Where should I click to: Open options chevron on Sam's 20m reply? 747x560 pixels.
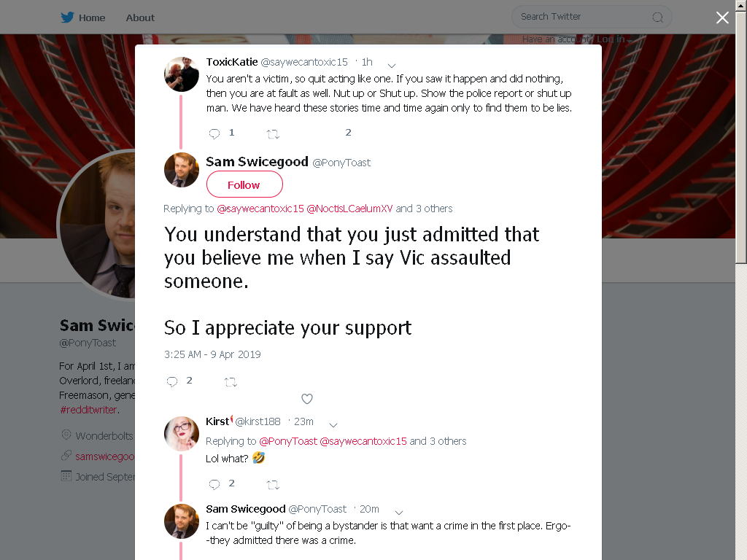[399, 513]
